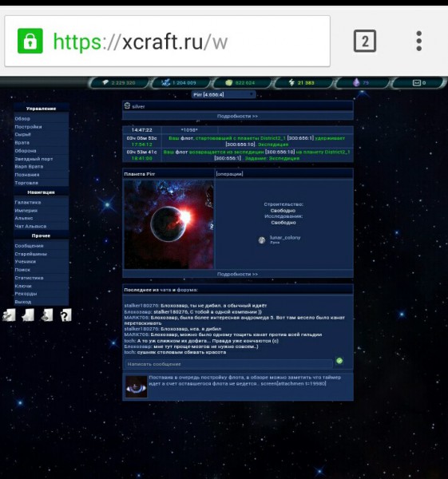
Task: Click the planet Pirr image thumbnail
Action: pyautogui.click(x=168, y=224)
